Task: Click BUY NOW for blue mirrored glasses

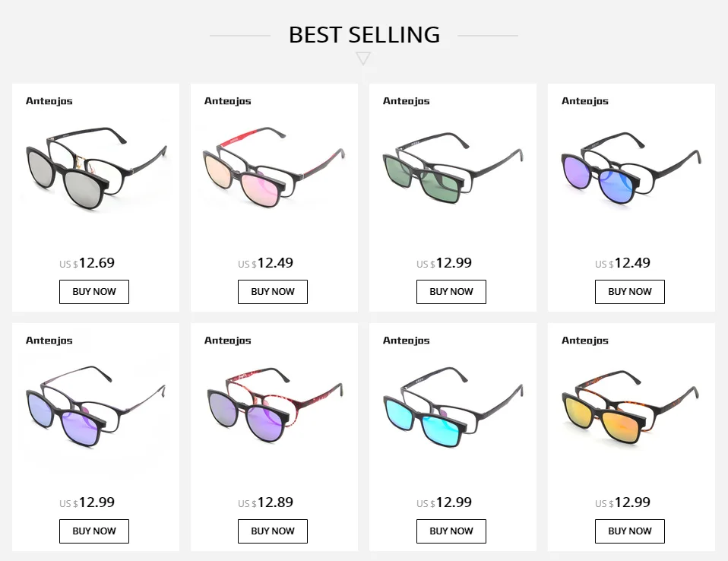Action: coord(630,292)
